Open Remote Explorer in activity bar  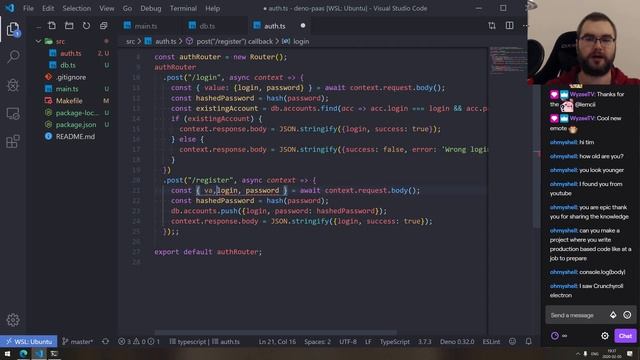(x=13, y=113)
